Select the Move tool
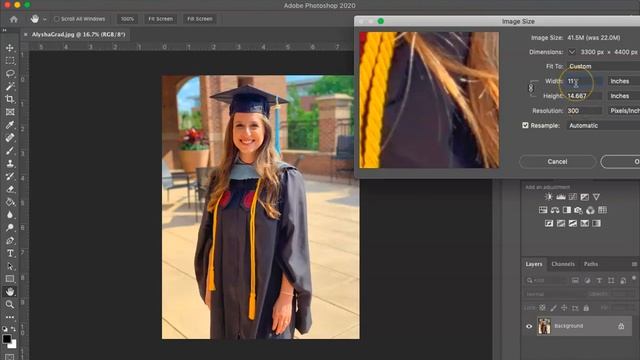The width and height of the screenshot is (640, 360). point(10,48)
